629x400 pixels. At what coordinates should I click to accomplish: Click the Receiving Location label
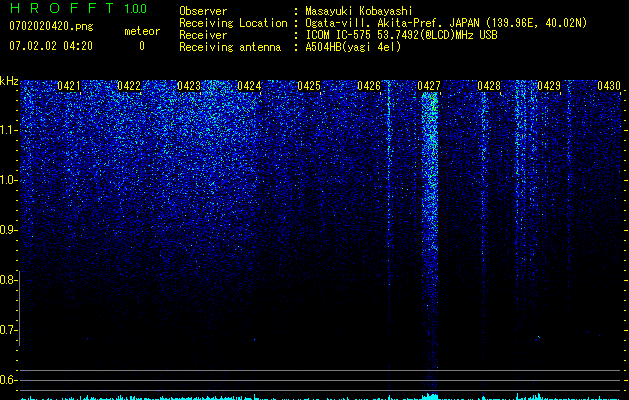coord(233,23)
